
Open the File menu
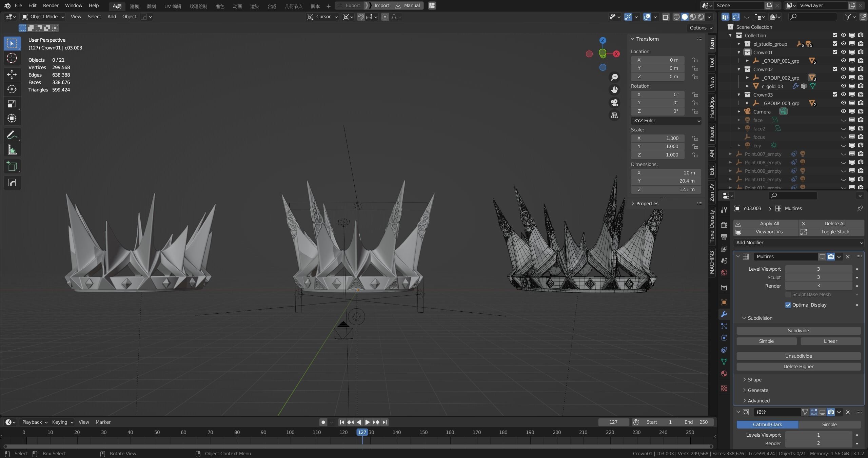[x=18, y=5]
